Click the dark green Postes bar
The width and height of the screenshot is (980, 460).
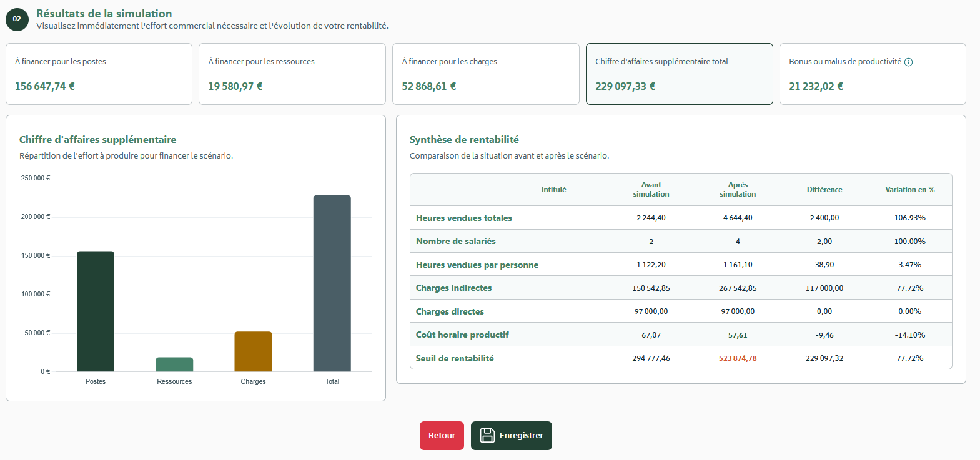[96, 311]
